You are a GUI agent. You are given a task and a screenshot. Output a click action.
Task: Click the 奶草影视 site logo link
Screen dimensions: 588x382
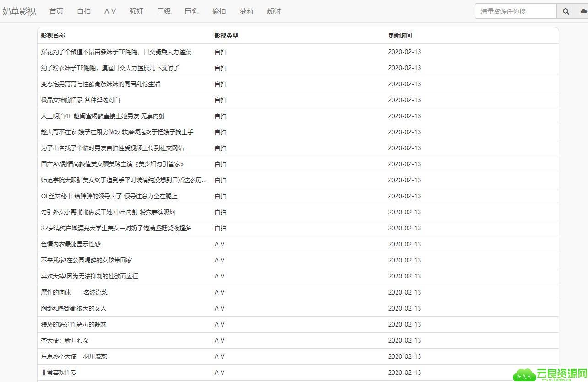19,11
